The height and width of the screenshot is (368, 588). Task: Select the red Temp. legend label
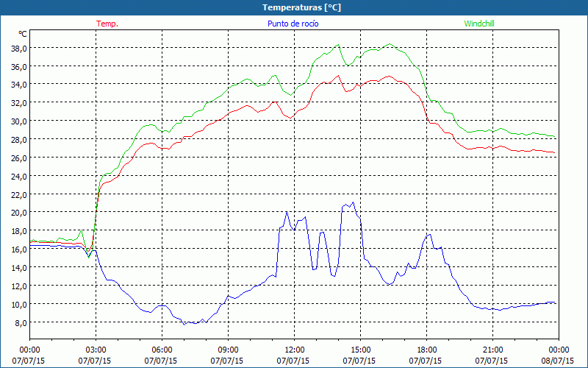coord(107,24)
